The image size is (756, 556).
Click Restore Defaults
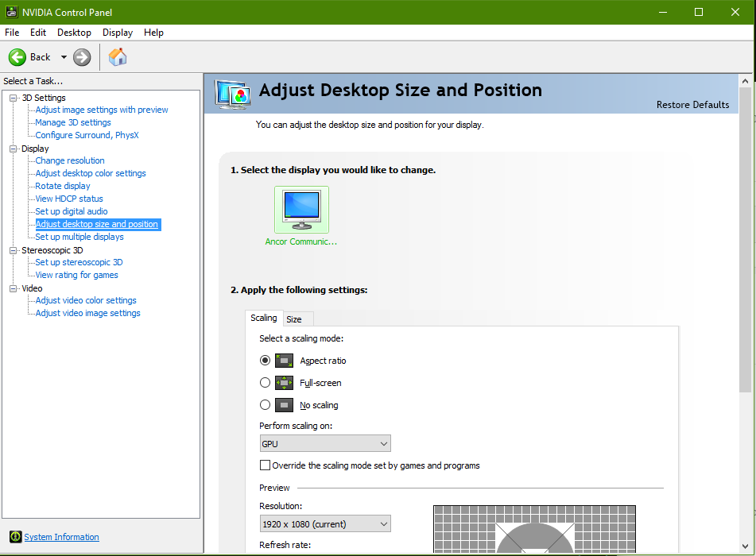[x=693, y=105]
